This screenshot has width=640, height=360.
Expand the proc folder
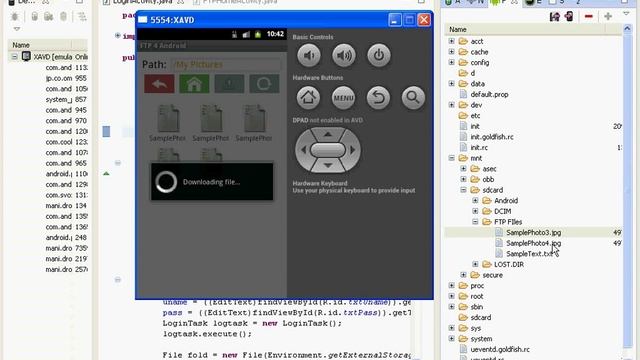[x=451, y=285]
